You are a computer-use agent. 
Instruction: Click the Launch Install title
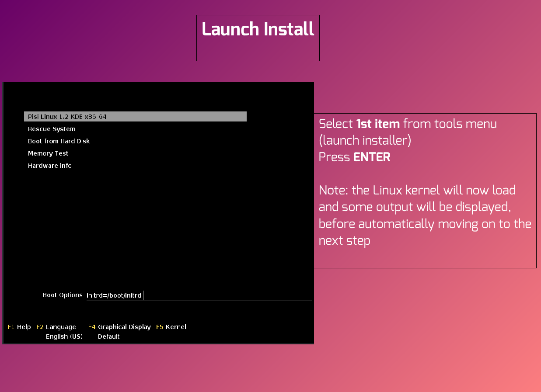point(258,30)
